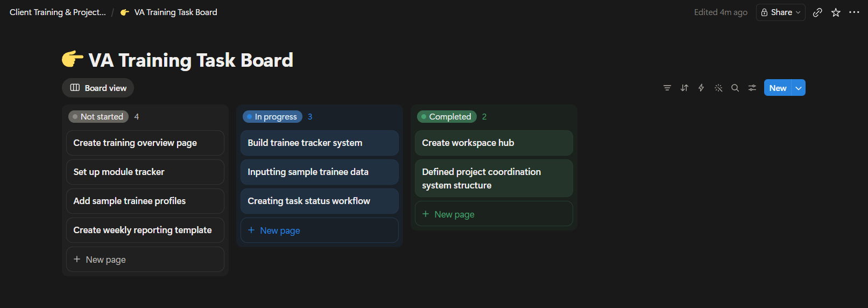
Task: Open the three-dot page menu
Action: click(x=854, y=12)
